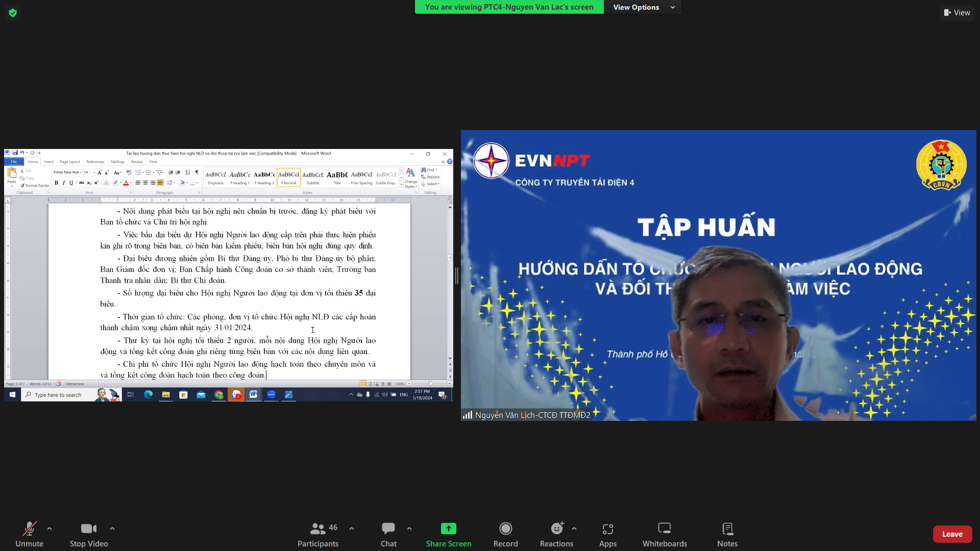
Task: Click the View layout button
Action: pyautogui.click(x=957, y=13)
